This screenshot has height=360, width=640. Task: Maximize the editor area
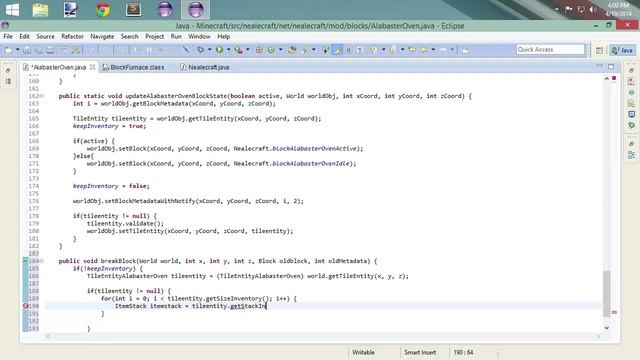tap(611, 67)
